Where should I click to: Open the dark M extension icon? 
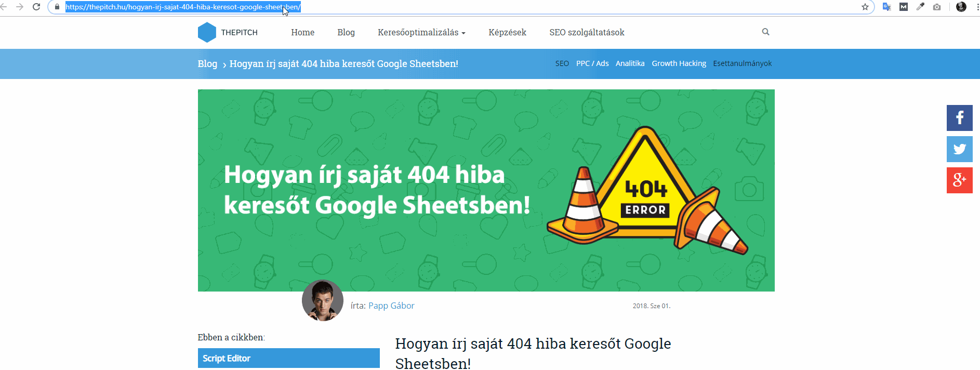tap(904, 7)
